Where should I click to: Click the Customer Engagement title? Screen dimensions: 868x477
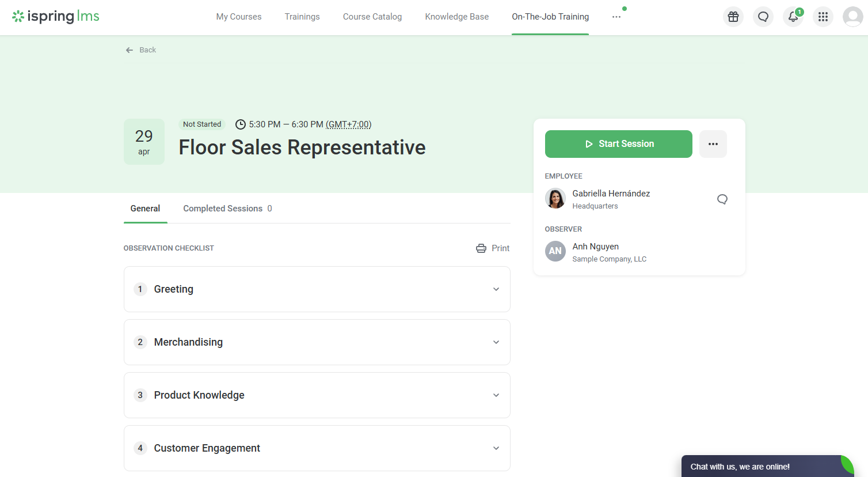pos(207,448)
